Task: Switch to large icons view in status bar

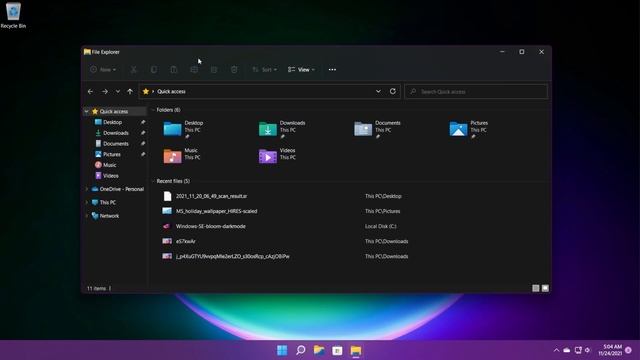Action: (x=545, y=288)
